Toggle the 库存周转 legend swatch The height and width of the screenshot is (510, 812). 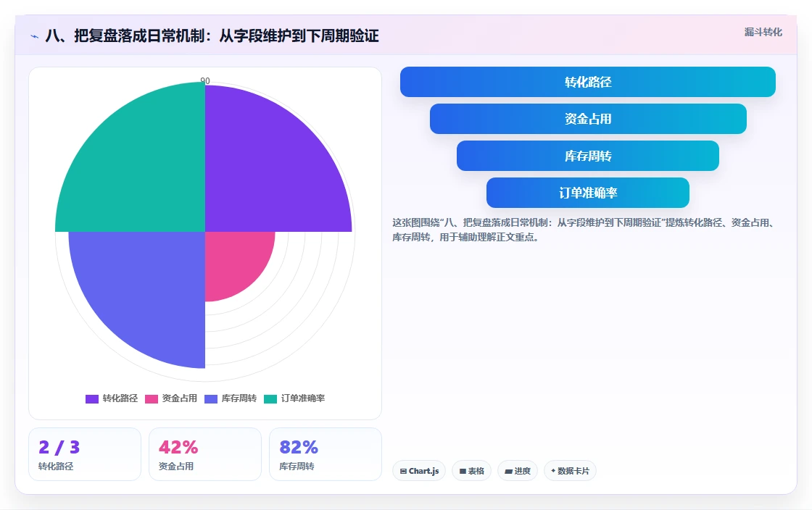pos(211,398)
